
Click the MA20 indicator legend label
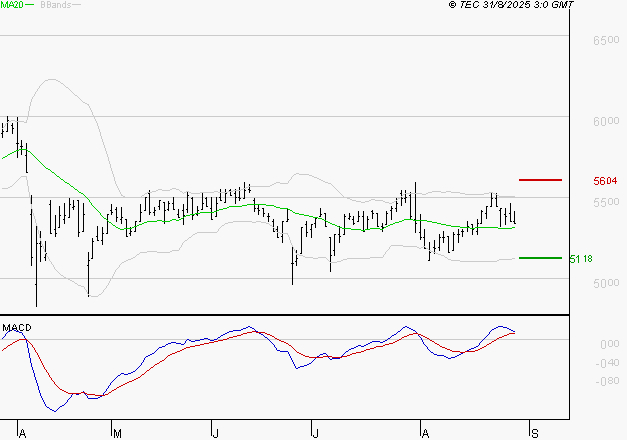pos(14,6)
